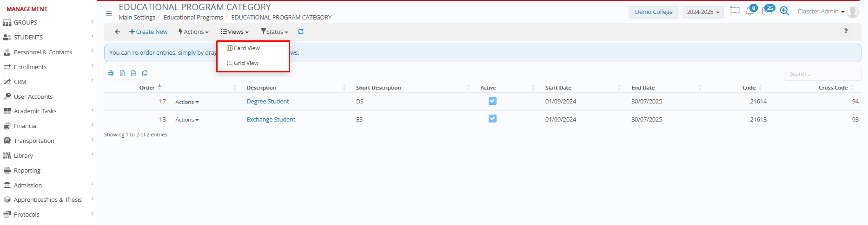The width and height of the screenshot is (868, 225).
Task: Uncheck Active for Degree Student
Action: pos(492,101)
